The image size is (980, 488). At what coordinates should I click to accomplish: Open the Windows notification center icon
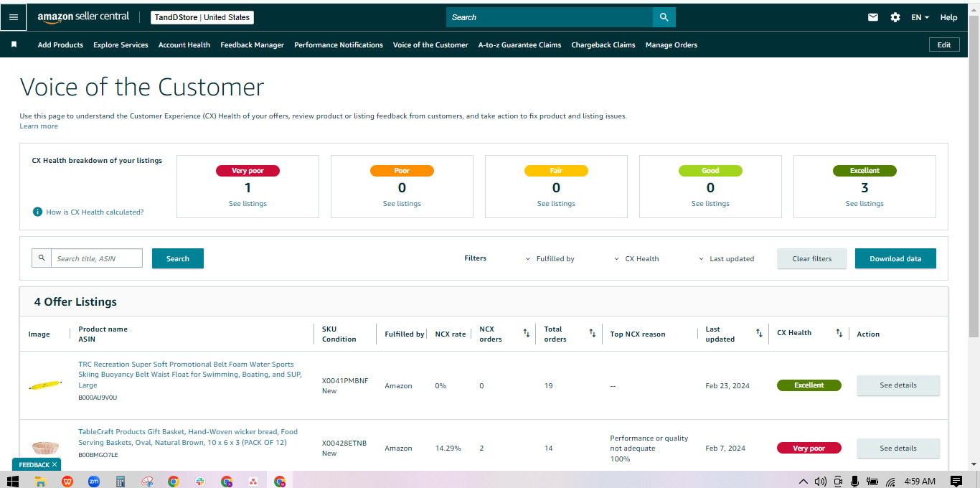956,481
